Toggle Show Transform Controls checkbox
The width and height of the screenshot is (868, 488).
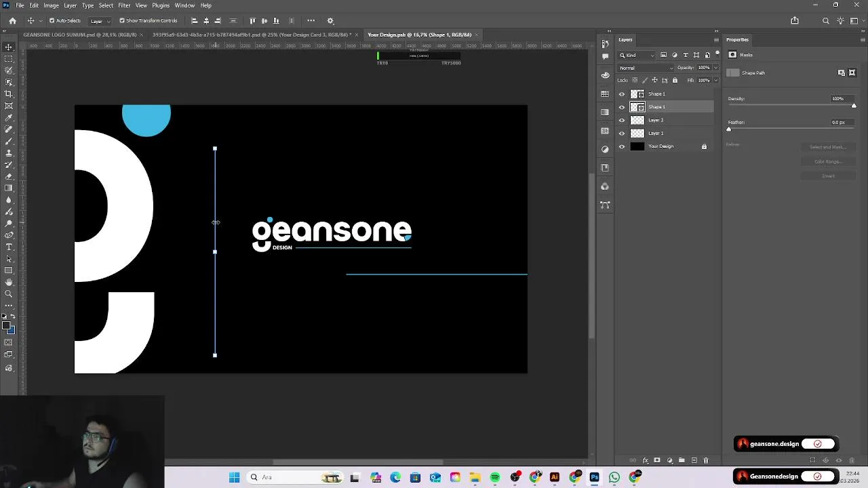click(x=122, y=21)
